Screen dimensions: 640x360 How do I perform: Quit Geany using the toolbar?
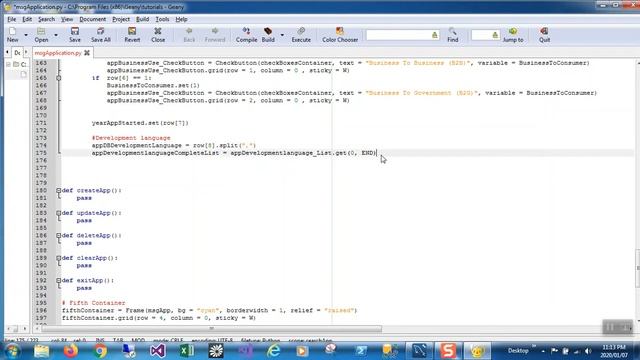tap(544, 35)
